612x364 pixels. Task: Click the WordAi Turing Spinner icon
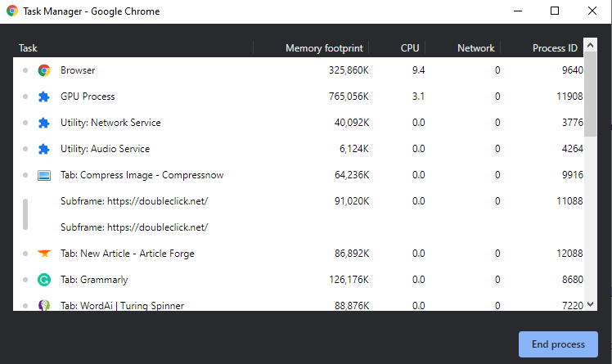(x=44, y=305)
